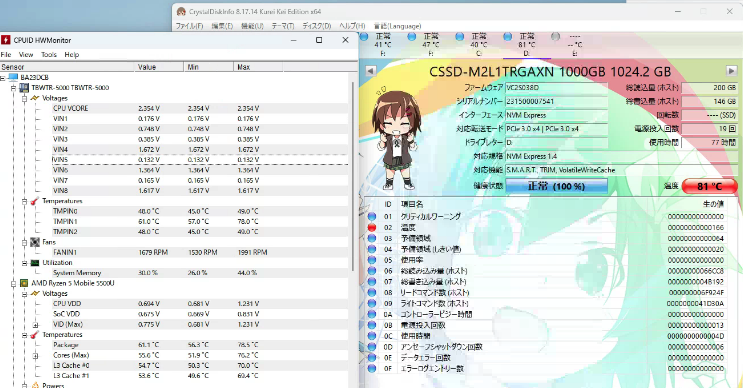This screenshot has width=743, height=388.
Task: Click the red 81 °C temperature button
Action: [x=709, y=186]
